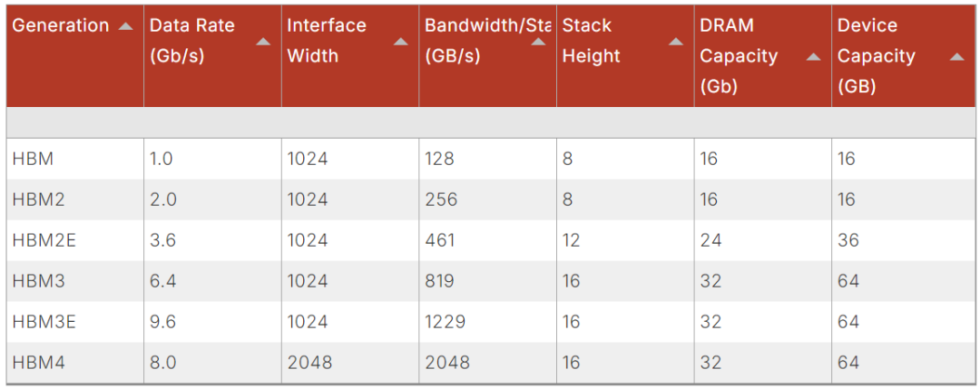Sort by Interface Width arrow icon

(400, 41)
